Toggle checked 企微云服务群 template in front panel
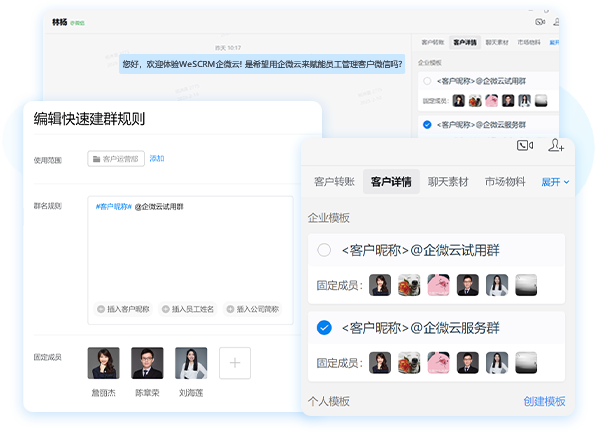596x432 pixels. point(324,328)
